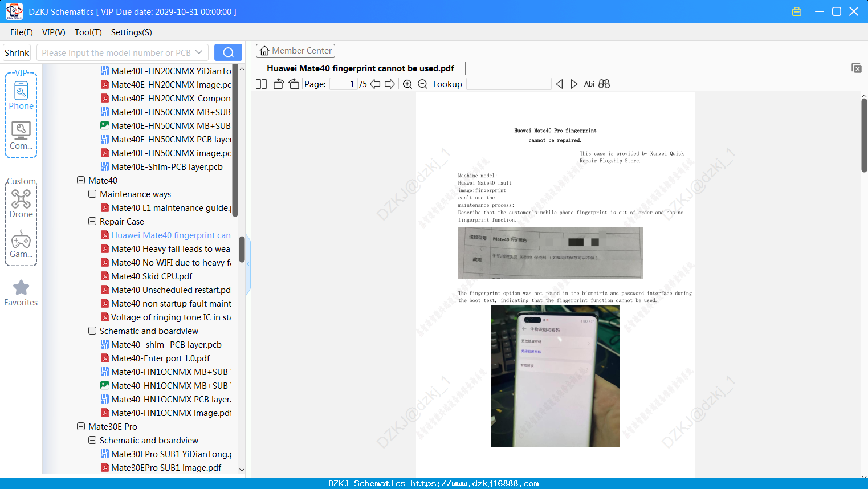Find previous lookup result triangle
The image size is (868, 489).
pos(559,84)
